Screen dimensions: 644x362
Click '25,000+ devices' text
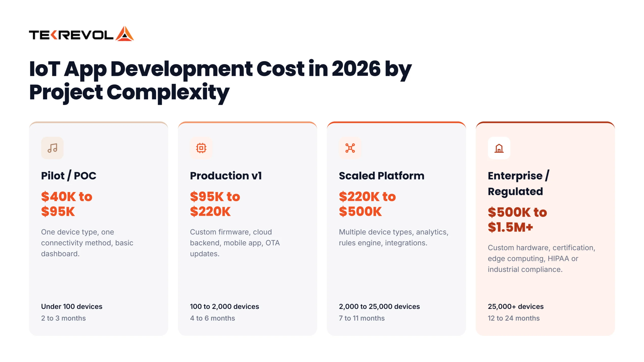tap(516, 306)
